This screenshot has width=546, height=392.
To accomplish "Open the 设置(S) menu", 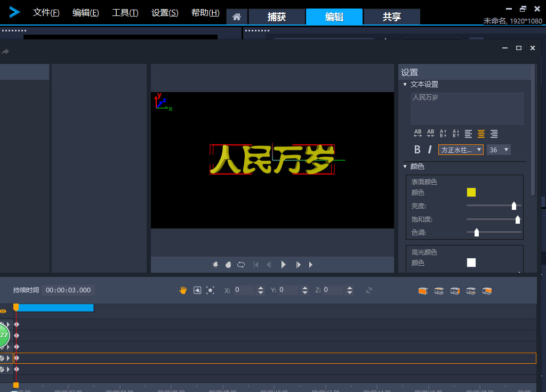I will tap(165, 13).
